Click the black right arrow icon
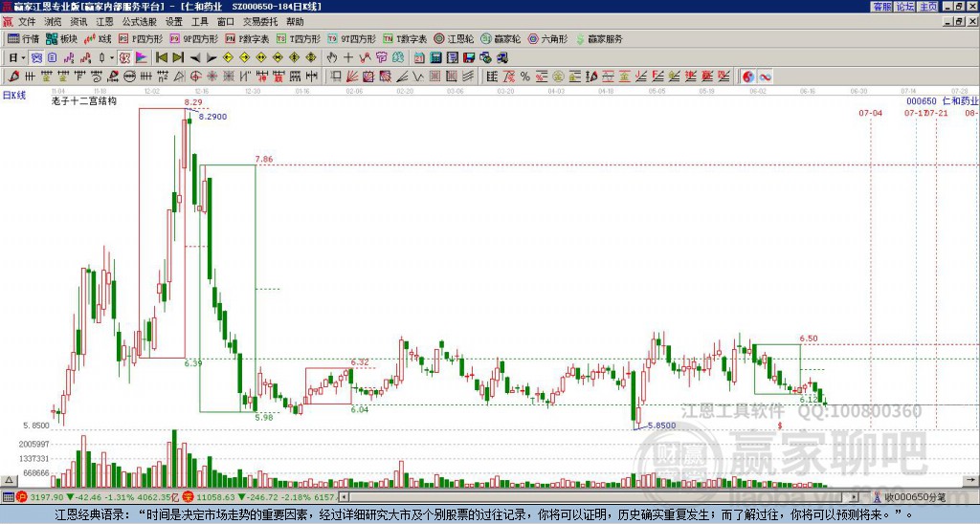The width and height of the screenshot is (980, 524). pyautogui.click(x=212, y=58)
